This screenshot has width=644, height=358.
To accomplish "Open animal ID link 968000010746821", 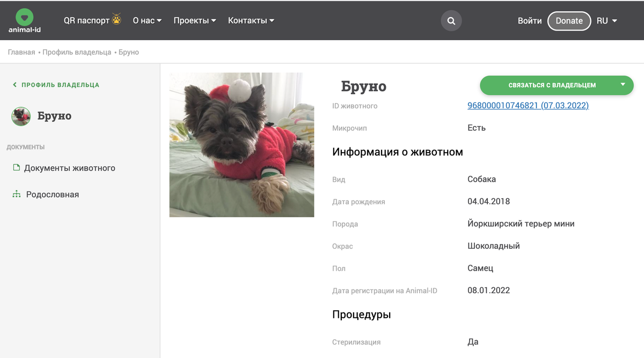I will tap(528, 106).
